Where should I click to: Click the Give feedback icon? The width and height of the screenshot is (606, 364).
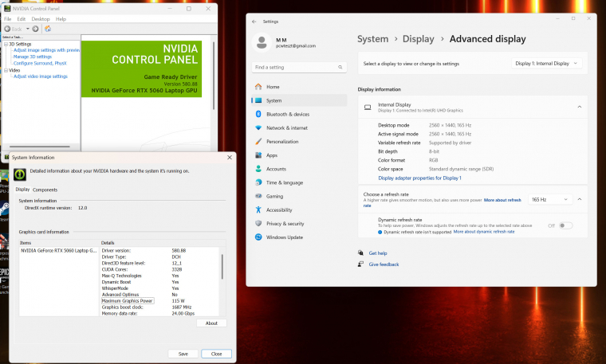[360, 264]
